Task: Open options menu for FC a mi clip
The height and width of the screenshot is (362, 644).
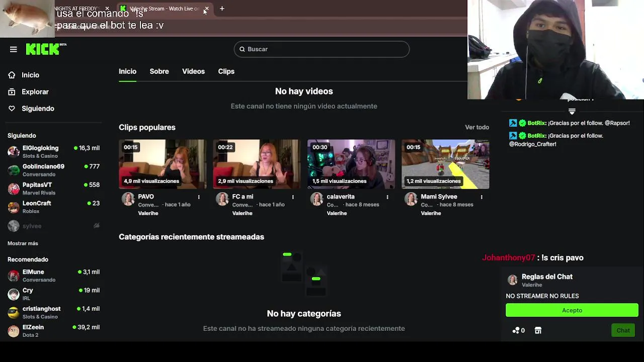Action: (293, 197)
